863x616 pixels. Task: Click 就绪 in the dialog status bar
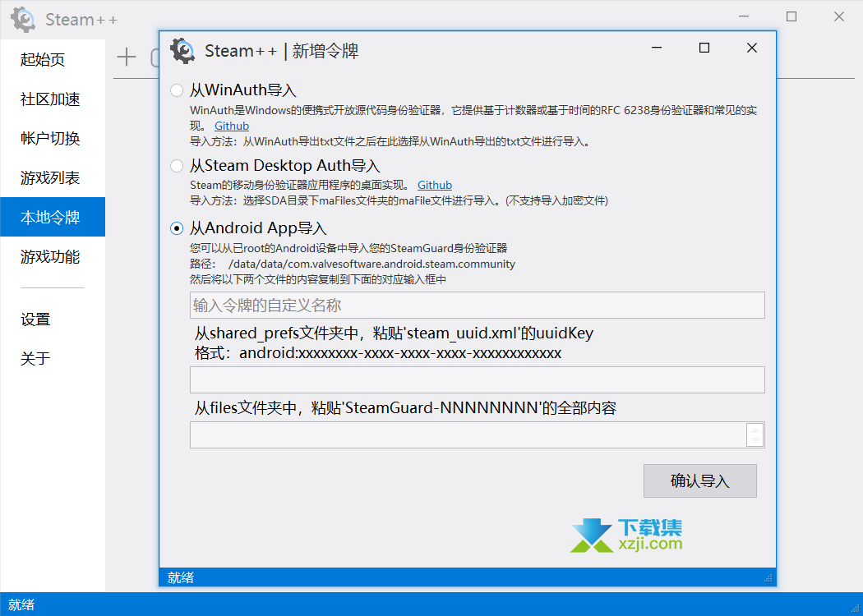point(181,577)
